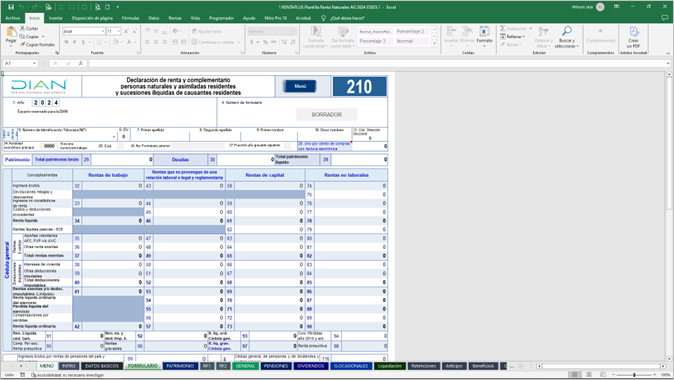Image resolution: width=674 pixels, height=380 pixels.
Task: Apply underline (S) formatting
Action: (83, 42)
